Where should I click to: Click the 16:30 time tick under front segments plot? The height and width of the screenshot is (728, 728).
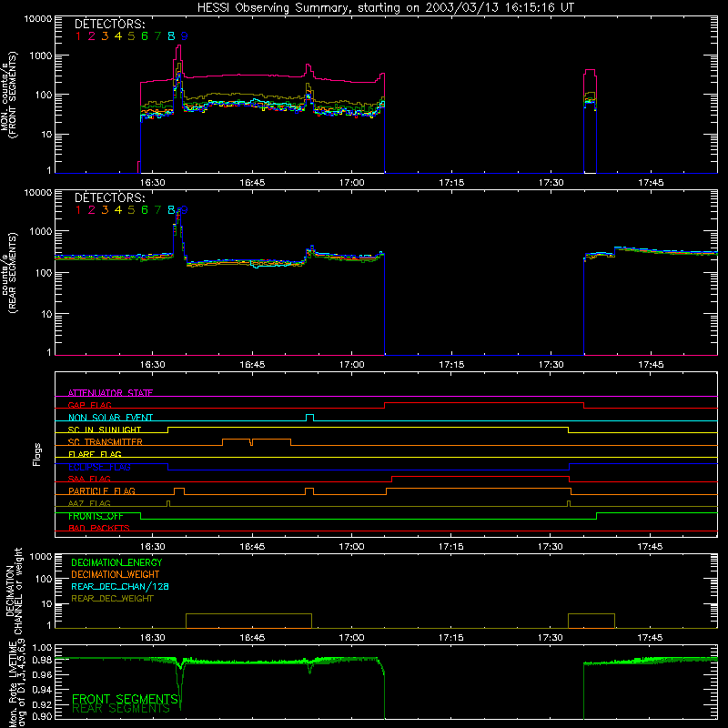(x=152, y=183)
